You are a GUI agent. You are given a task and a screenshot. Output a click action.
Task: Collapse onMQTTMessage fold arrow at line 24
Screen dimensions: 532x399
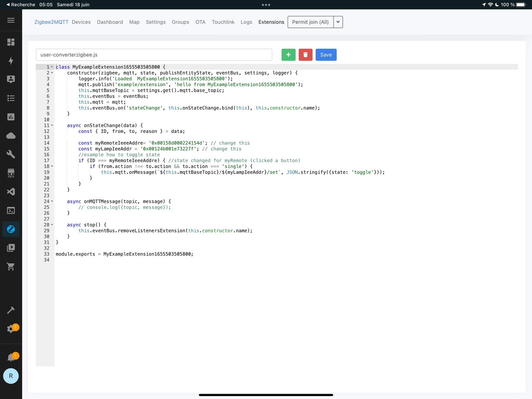[x=52, y=201]
